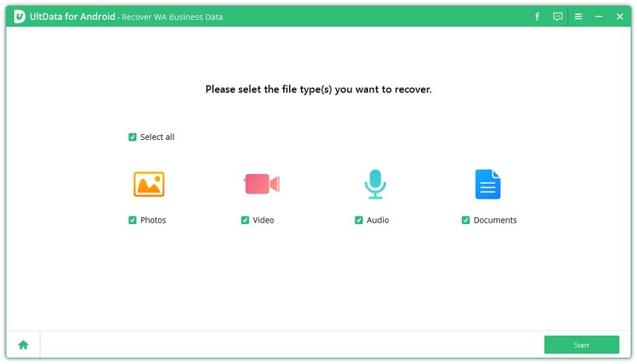Viewport: 637px width, 364px height.
Task: Click the 'Recover WA Business Data' title text
Action: coord(172,17)
